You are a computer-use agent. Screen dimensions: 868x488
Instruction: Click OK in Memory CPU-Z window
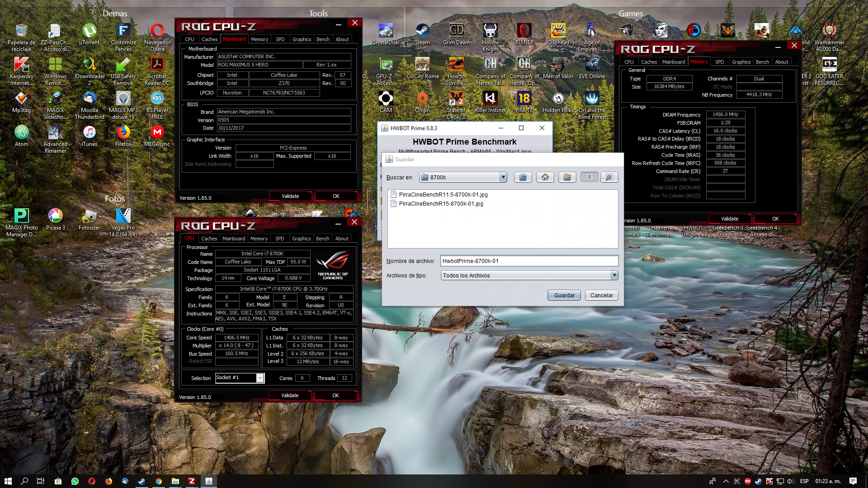click(x=775, y=219)
